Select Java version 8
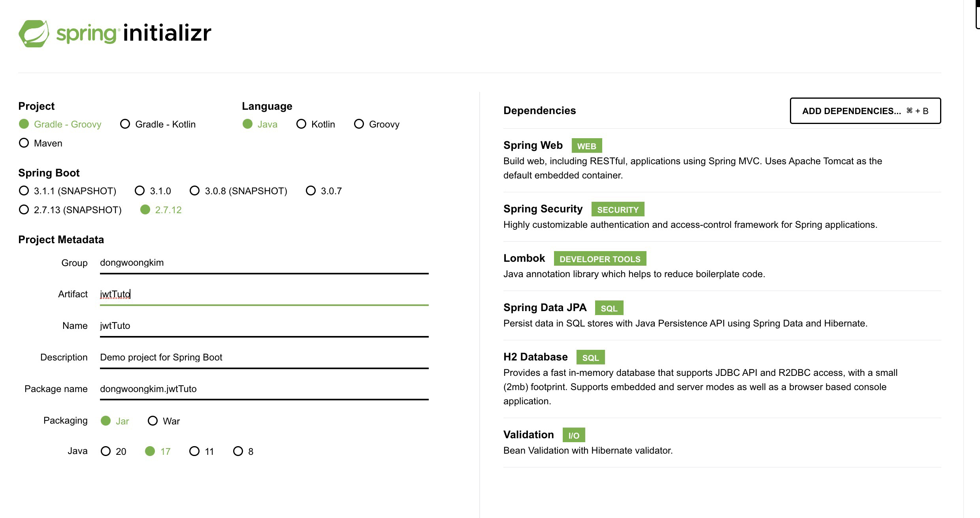The image size is (980, 518). pyautogui.click(x=243, y=451)
